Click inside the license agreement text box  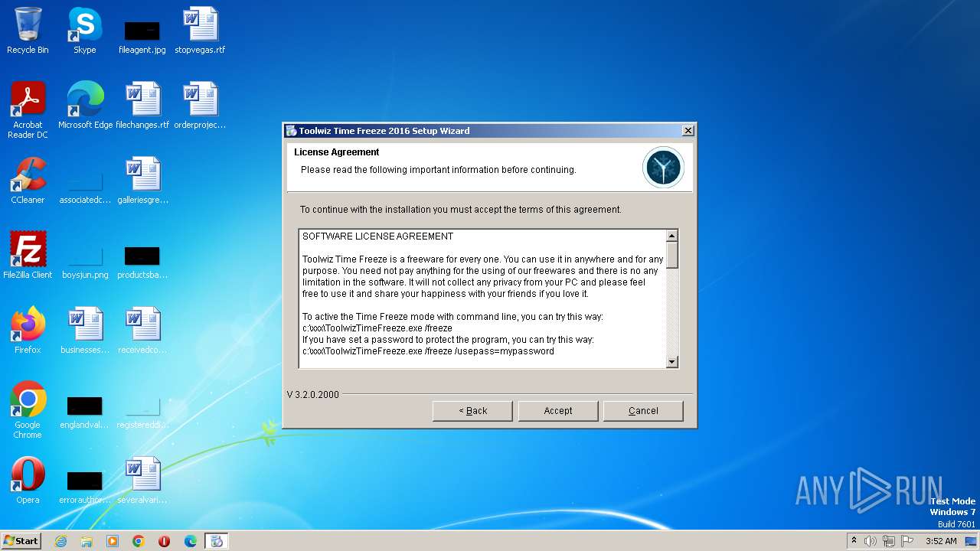tap(482, 298)
